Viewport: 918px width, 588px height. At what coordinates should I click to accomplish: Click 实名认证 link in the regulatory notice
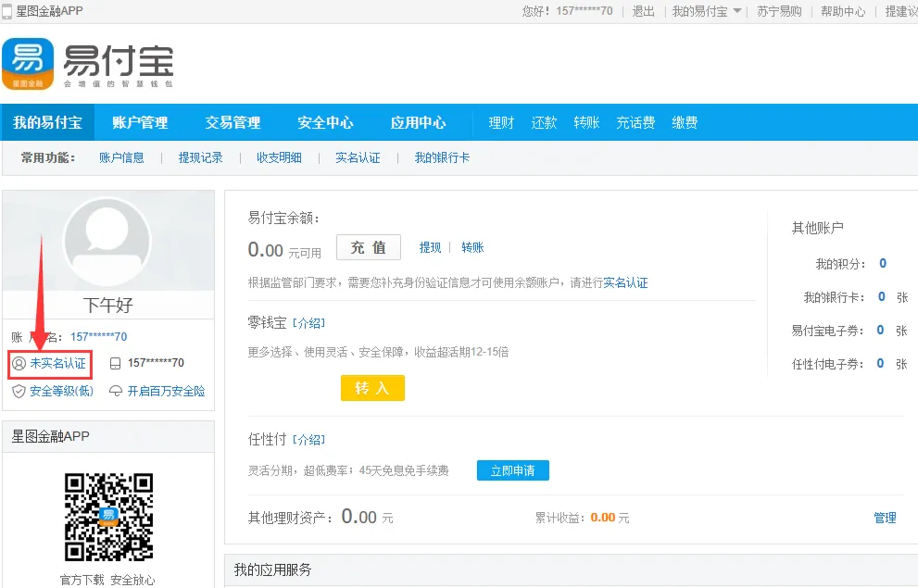pos(625,283)
